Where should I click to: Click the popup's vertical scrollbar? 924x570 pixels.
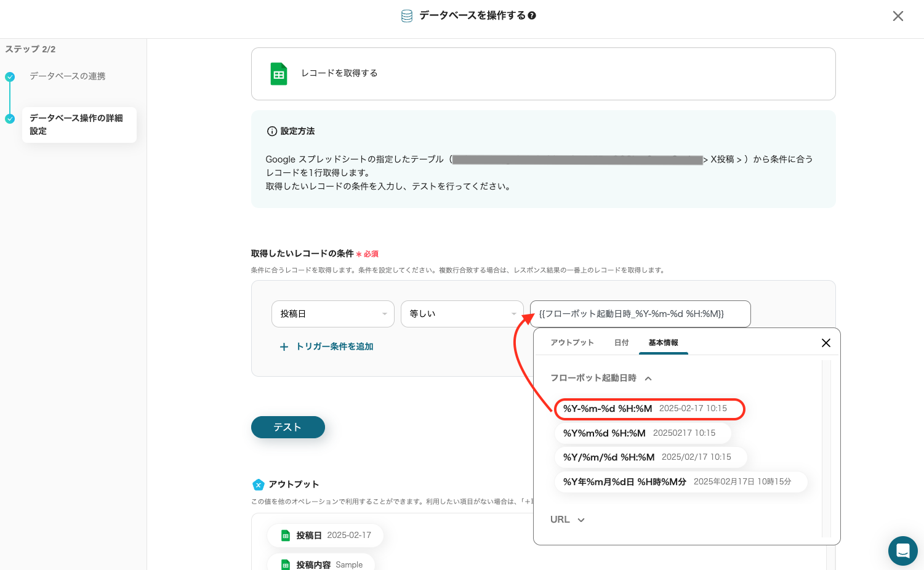tap(826, 449)
